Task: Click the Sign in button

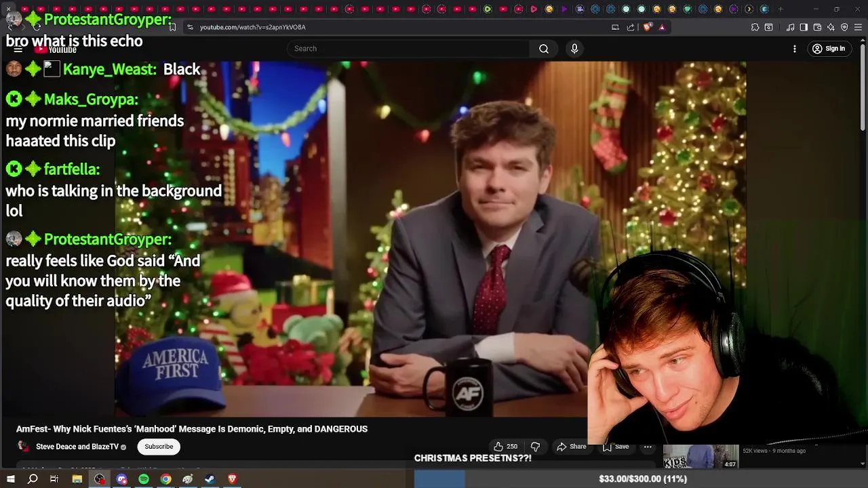Action: tap(829, 49)
